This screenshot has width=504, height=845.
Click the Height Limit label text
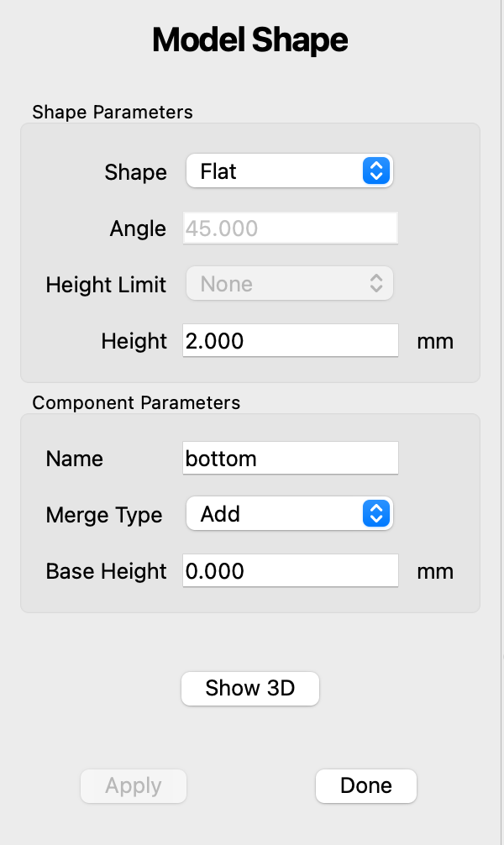(106, 285)
